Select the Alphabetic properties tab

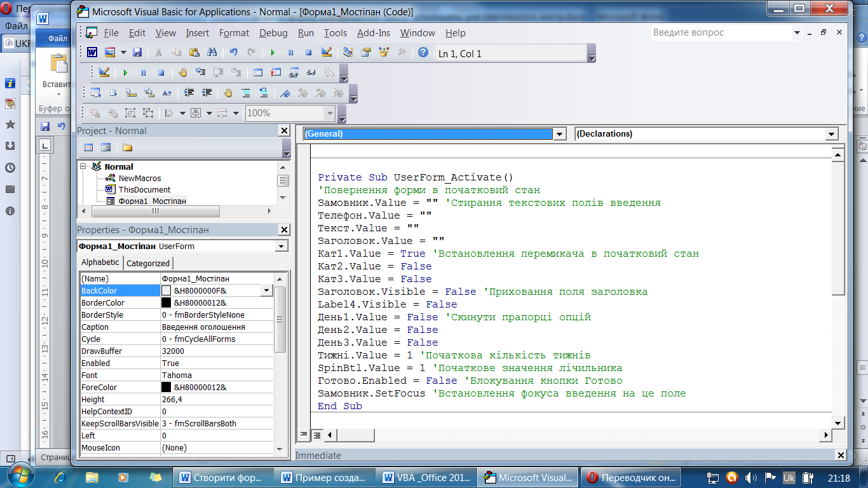[x=100, y=262]
